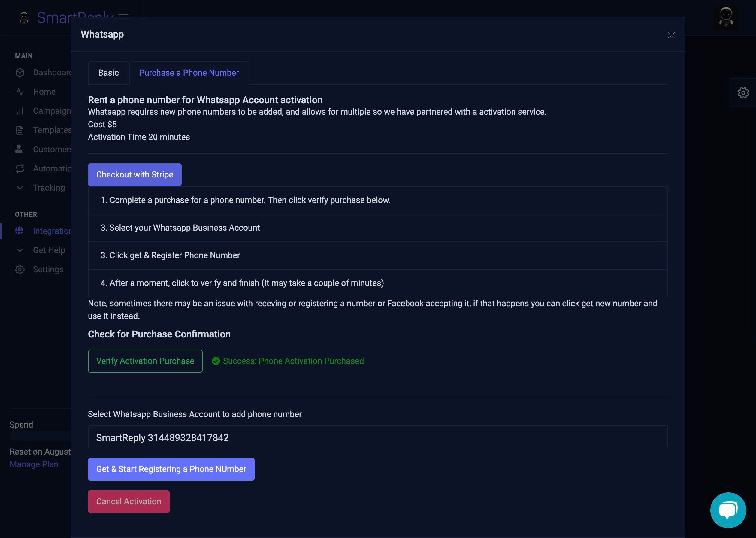Click Verify Activation Purchase button

pyautogui.click(x=145, y=361)
